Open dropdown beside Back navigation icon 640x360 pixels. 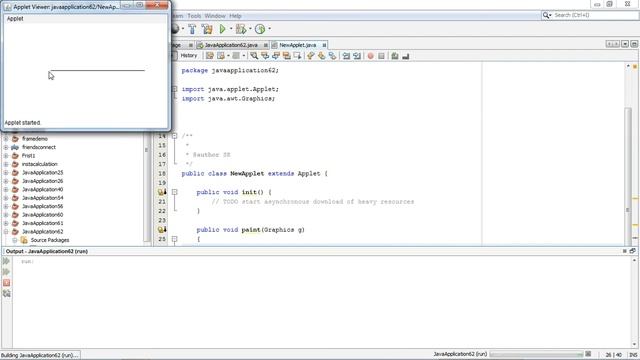(228, 56)
